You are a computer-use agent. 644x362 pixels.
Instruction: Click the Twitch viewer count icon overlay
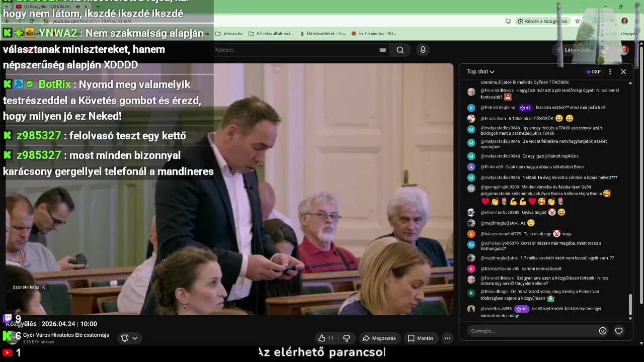pos(8,318)
